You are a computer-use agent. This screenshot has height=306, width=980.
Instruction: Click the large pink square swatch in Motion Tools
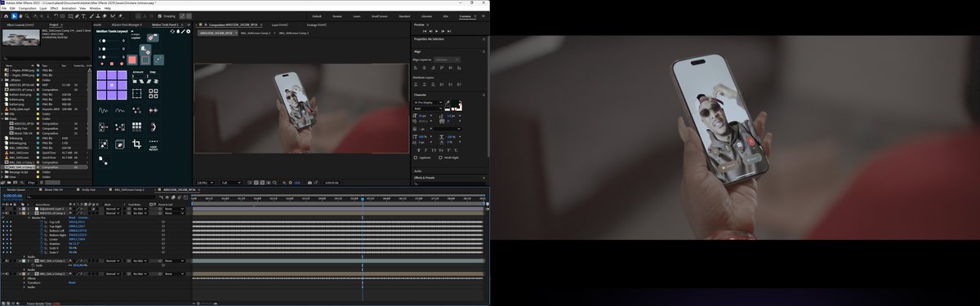[x=132, y=60]
